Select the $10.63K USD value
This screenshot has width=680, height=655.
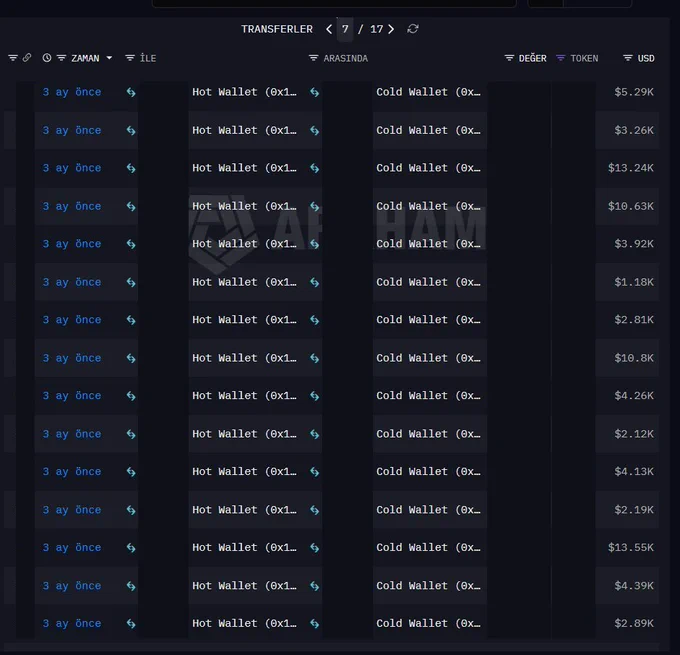tap(631, 206)
